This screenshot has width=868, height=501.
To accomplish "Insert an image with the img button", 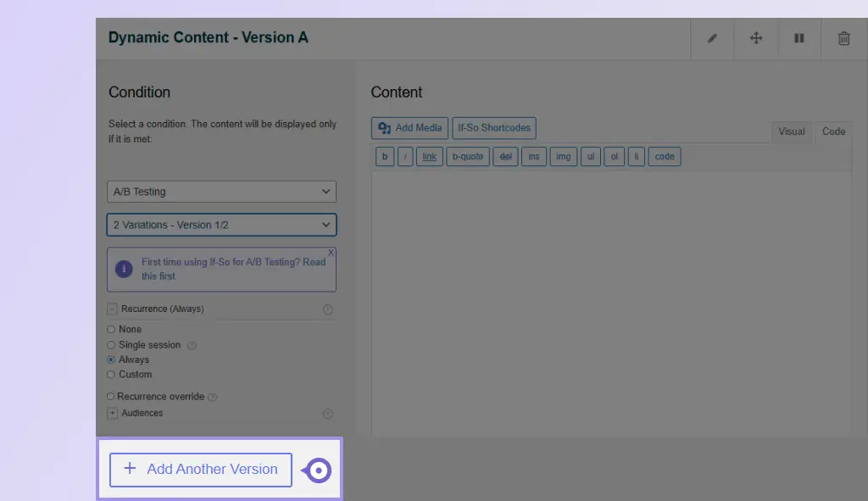I will [x=563, y=157].
